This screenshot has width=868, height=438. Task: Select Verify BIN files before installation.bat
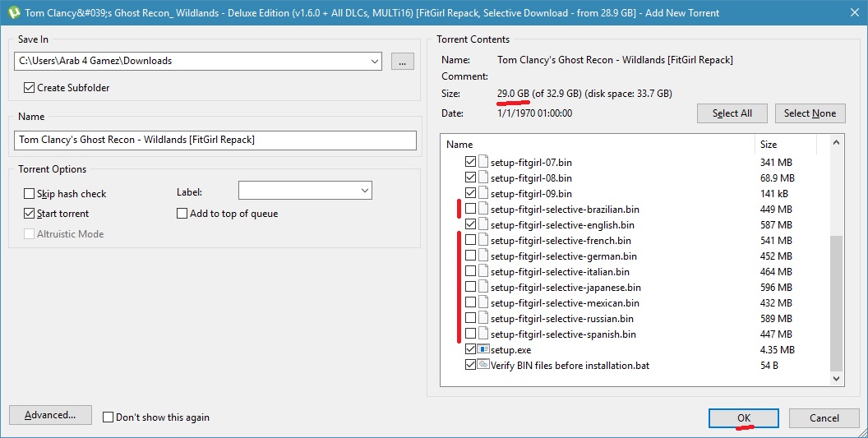point(570,366)
